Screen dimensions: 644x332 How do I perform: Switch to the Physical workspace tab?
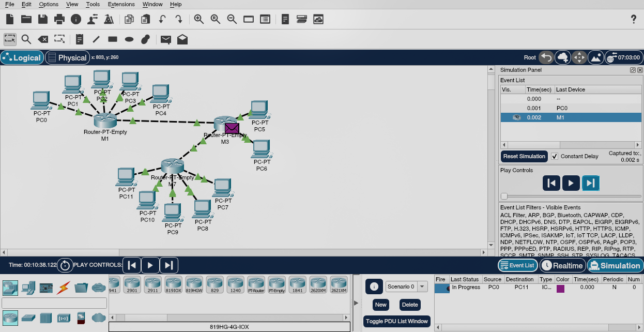pyautogui.click(x=67, y=57)
